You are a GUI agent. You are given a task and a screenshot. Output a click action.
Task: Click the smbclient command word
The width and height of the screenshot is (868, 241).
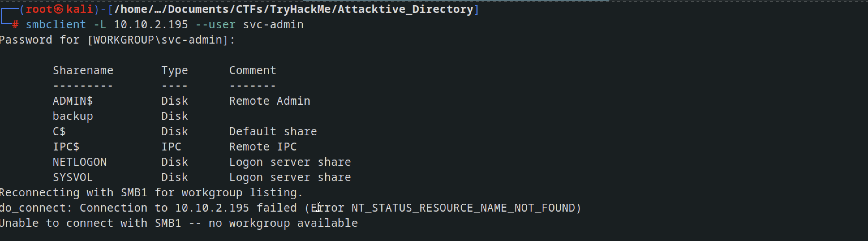coord(56,25)
